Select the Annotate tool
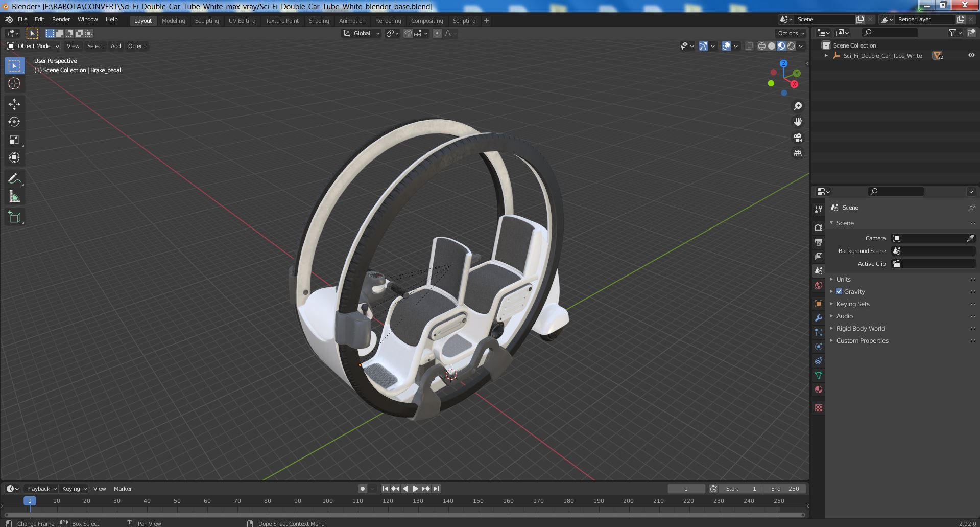Image resolution: width=980 pixels, height=527 pixels. 14,179
